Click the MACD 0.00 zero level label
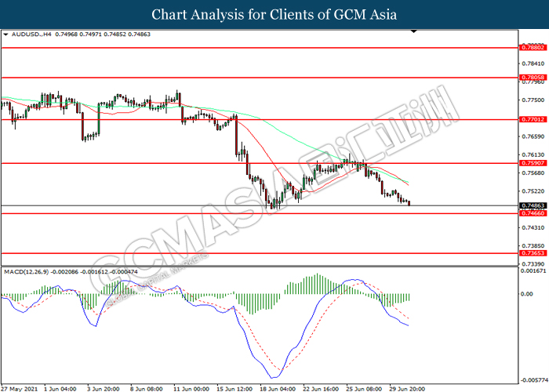Viewport: 549px width, 392px height. (526, 295)
